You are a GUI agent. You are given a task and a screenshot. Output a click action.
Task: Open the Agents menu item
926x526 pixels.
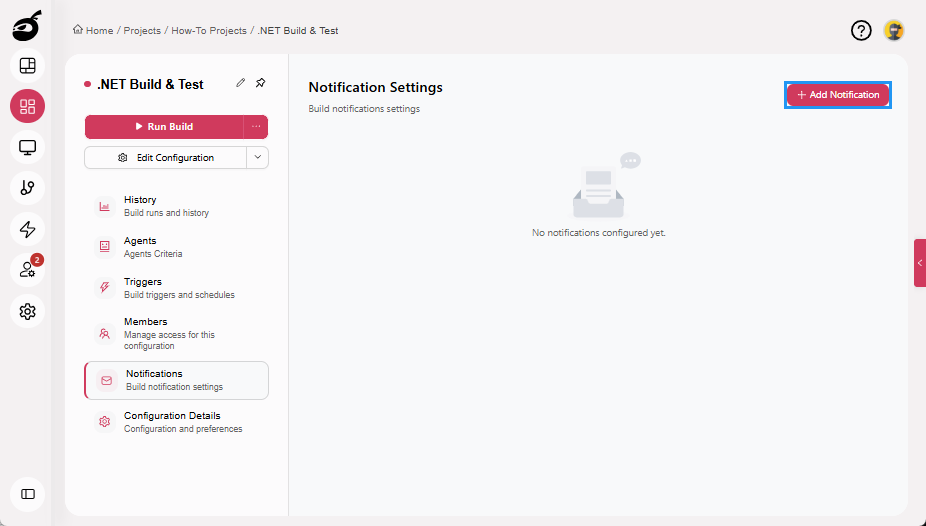177,247
